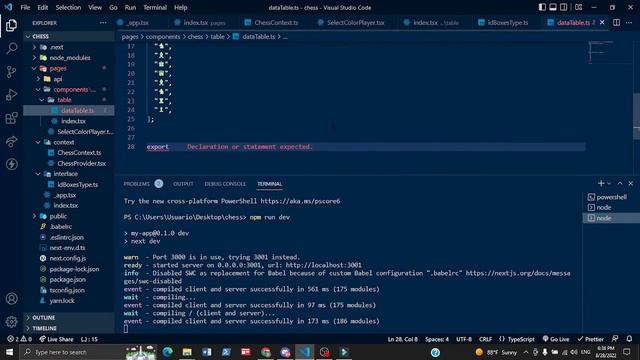The image size is (640, 360).
Task: Open Run and Debug view
Action: [x=11, y=95]
